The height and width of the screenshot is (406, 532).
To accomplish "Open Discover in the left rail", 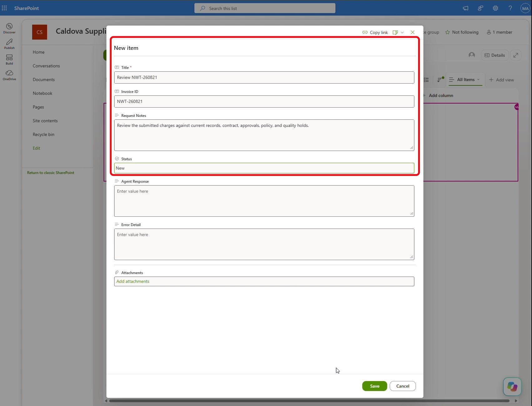I will [9, 28].
